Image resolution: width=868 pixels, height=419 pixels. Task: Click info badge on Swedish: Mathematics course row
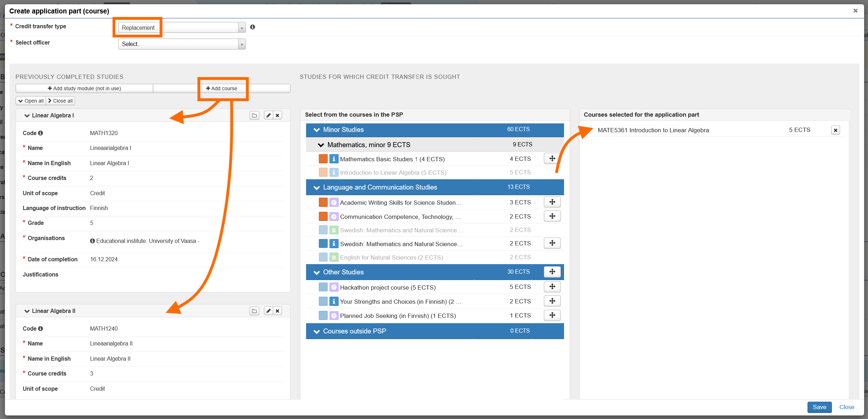point(334,244)
